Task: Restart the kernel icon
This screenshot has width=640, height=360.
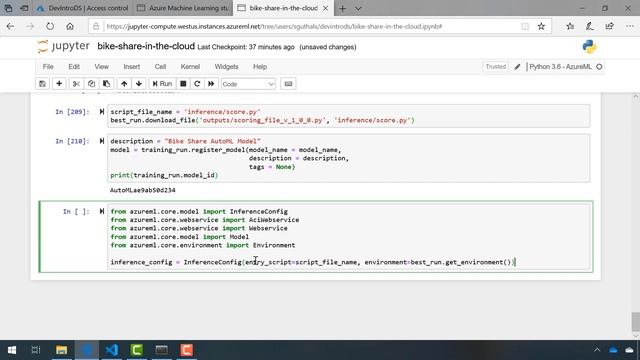Action: tap(197, 84)
